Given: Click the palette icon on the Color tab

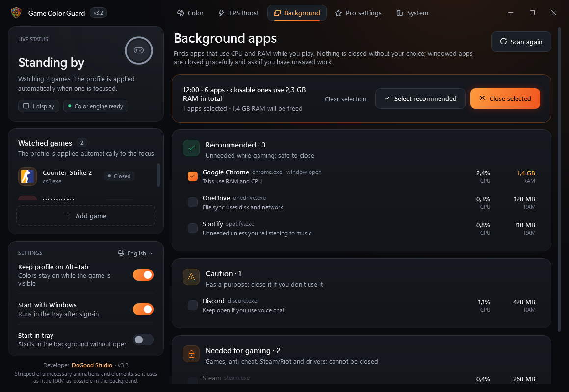Looking at the screenshot, I should coord(181,13).
